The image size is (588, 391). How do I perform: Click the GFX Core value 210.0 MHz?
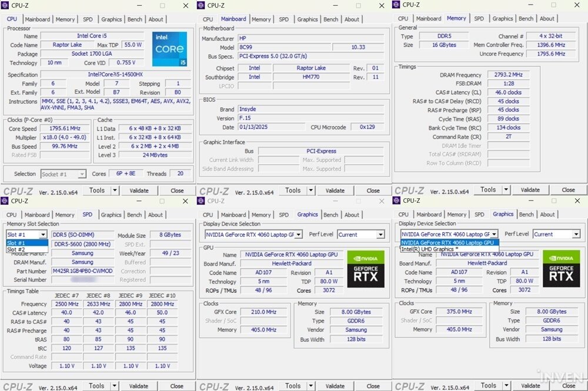263,312
